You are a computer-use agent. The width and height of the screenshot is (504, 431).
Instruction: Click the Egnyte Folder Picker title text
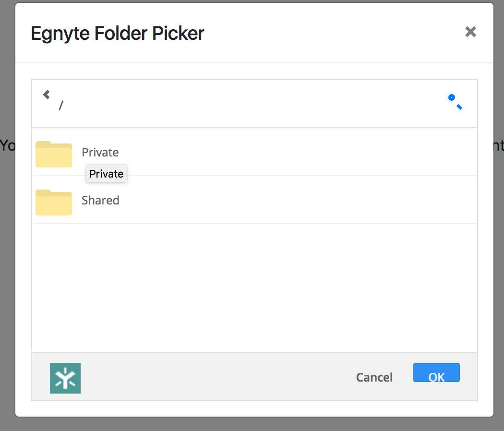pyautogui.click(x=118, y=33)
